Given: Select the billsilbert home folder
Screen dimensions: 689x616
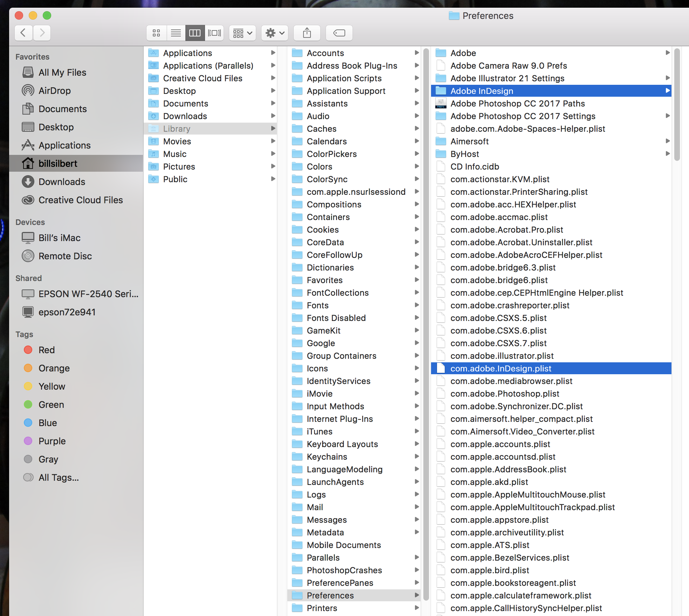Looking at the screenshot, I should click(76, 164).
